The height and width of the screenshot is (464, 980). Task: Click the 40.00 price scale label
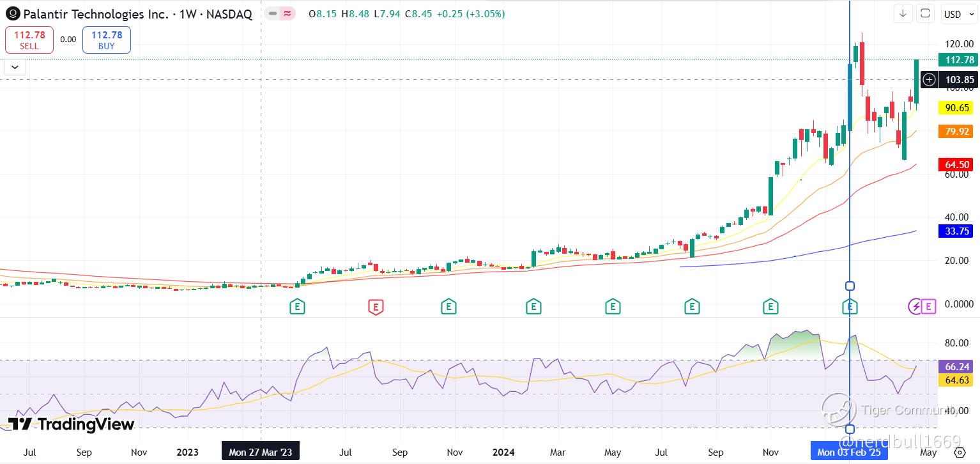click(x=957, y=217)
